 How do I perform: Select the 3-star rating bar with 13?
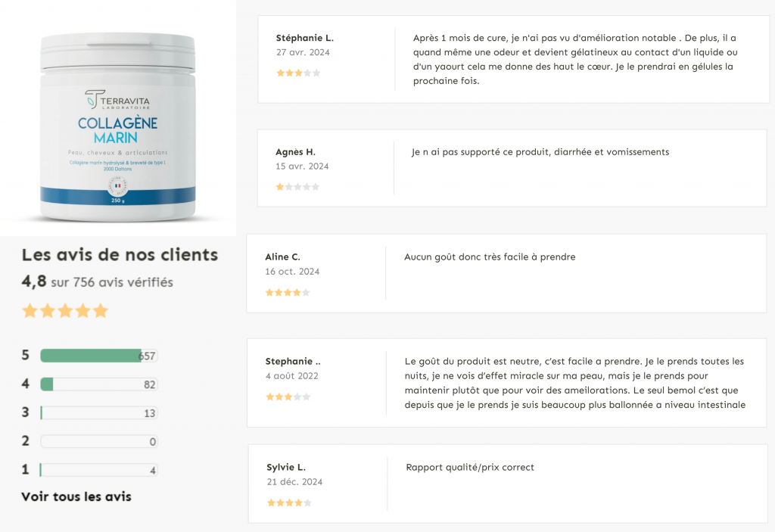99,413
